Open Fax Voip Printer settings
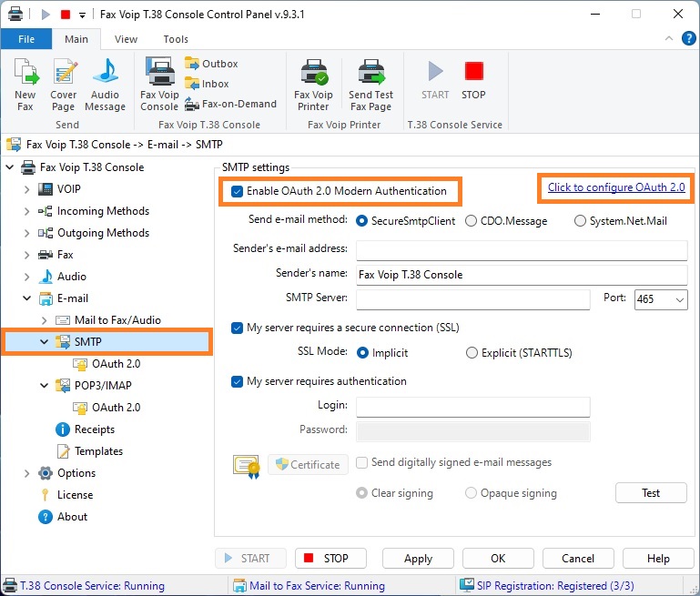Screen dimensions: 700x596 point(313,85)
